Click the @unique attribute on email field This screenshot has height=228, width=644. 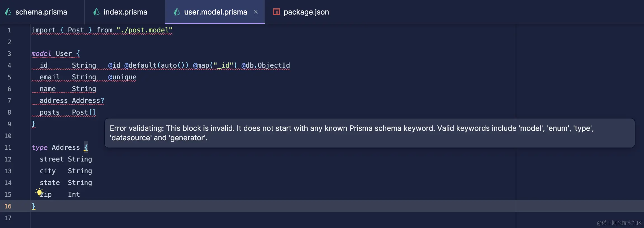122,77
